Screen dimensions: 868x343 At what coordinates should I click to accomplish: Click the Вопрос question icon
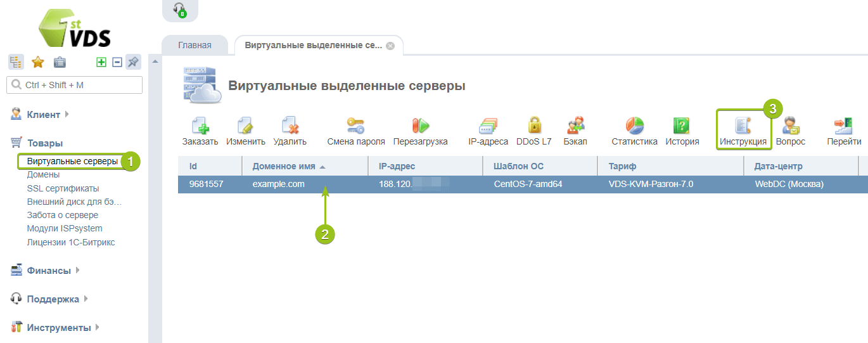point(791,126)
